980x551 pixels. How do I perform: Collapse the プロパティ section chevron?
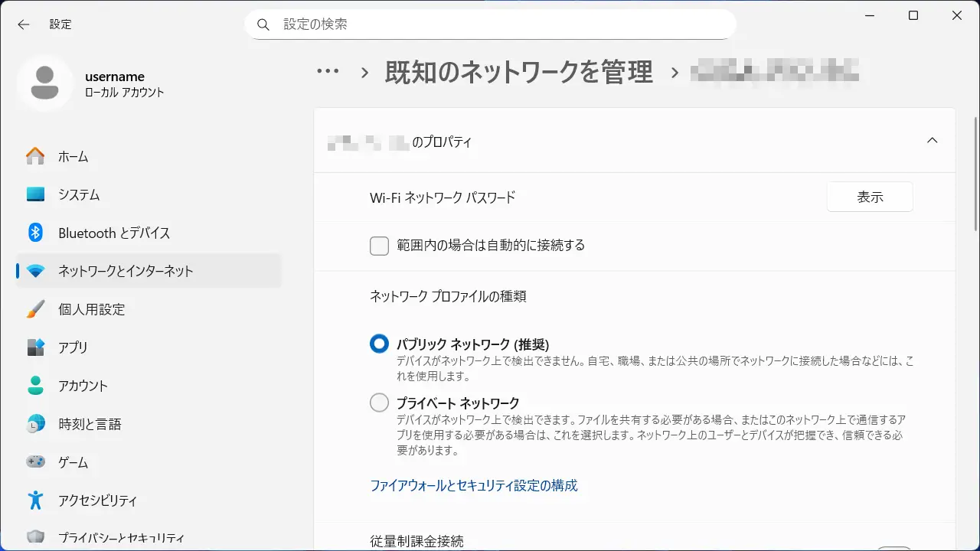pyautogui.click(x=932, y=141)
